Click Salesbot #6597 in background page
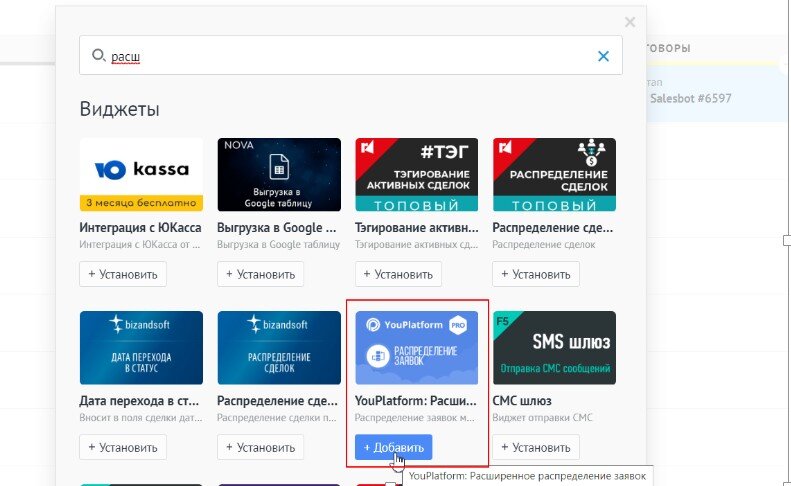This screenshot has width=791, height=486. tap(691, 98)
